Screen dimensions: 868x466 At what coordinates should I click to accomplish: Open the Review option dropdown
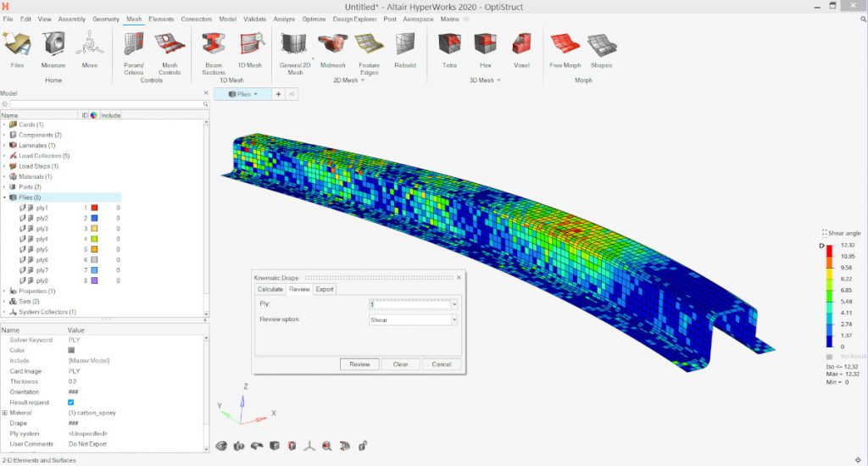tap(454, 320)
